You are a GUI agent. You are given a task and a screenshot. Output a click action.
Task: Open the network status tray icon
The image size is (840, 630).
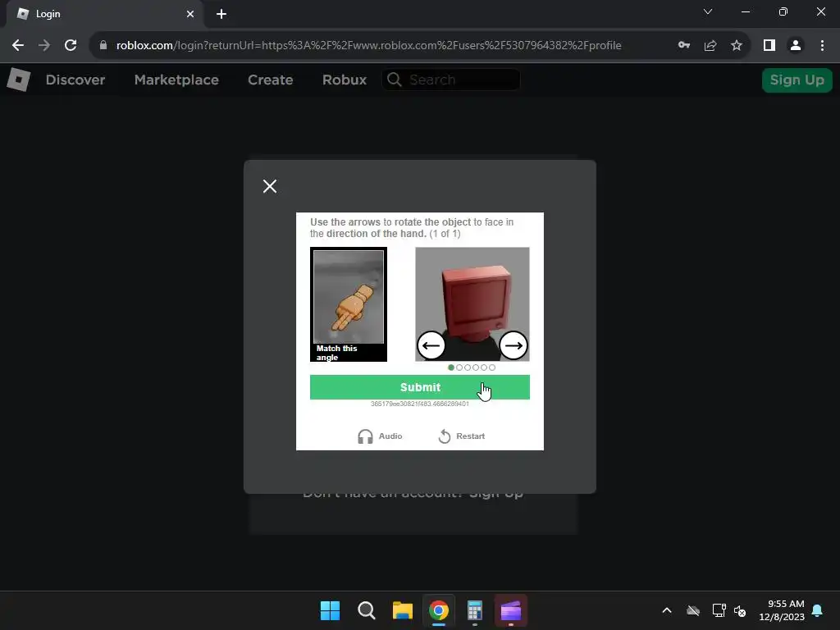click(x=719, y=610)
